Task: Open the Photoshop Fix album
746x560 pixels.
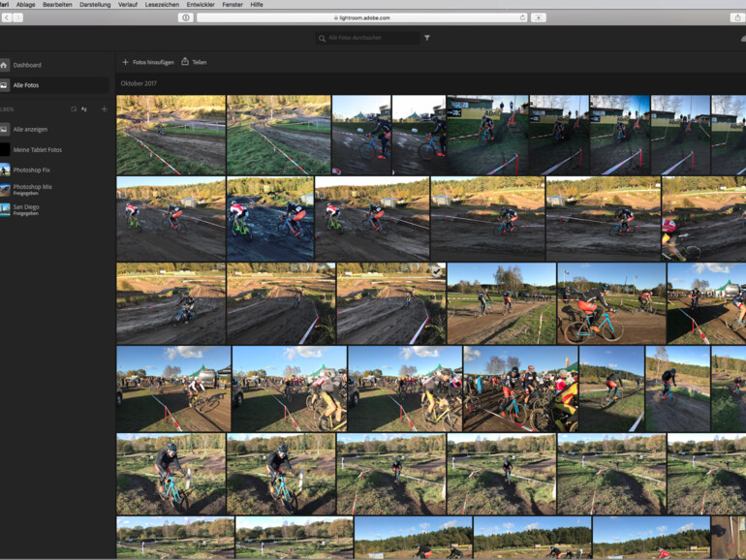Action: click(x=31, y=170)
